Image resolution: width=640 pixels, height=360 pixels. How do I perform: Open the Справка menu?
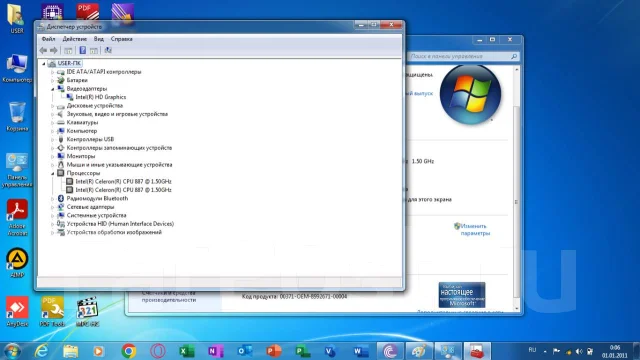122,39
